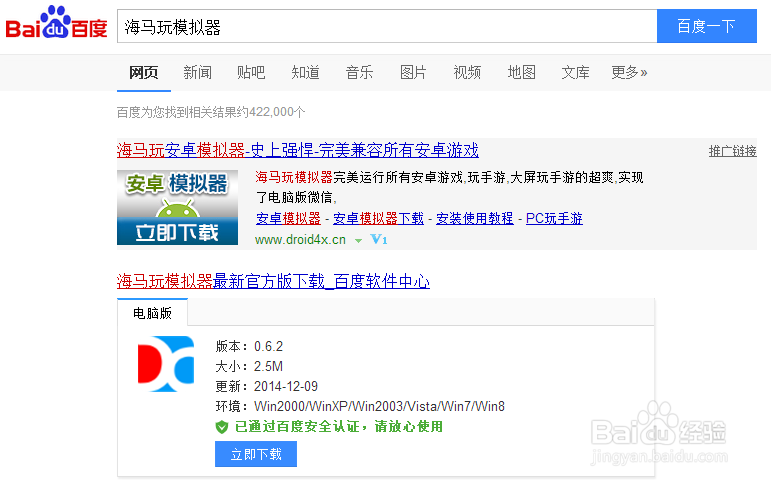771x483 pixels.
Task: Click the version text 0.6.2
Action: click(268, 346)
